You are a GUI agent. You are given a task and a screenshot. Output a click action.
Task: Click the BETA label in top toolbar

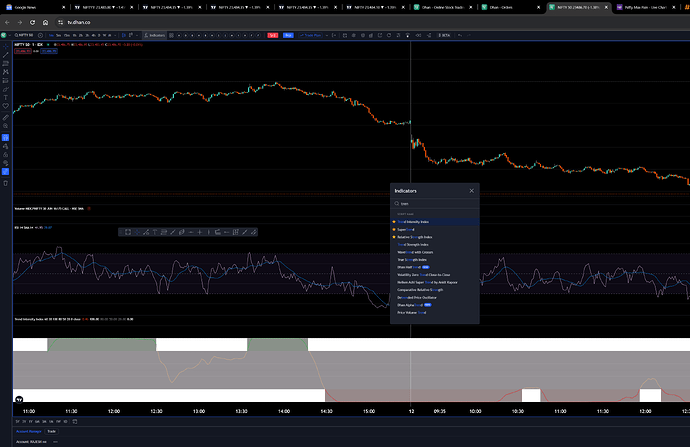445,35
